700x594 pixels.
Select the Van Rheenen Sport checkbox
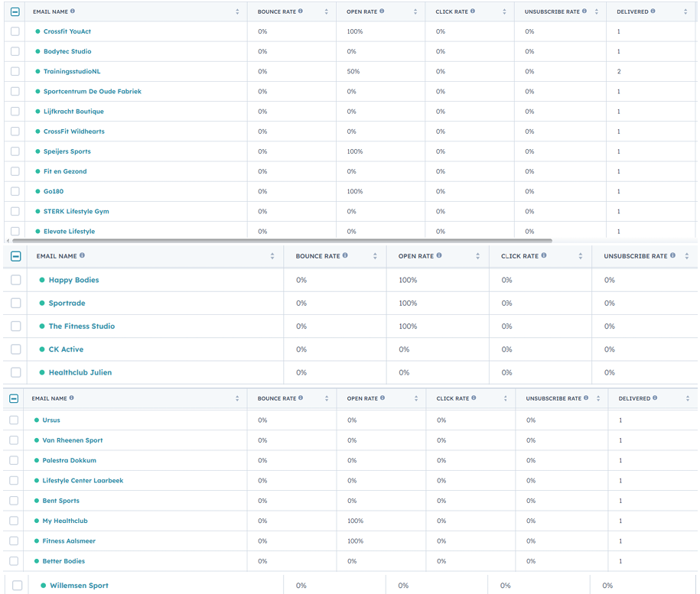click(14, 440)
